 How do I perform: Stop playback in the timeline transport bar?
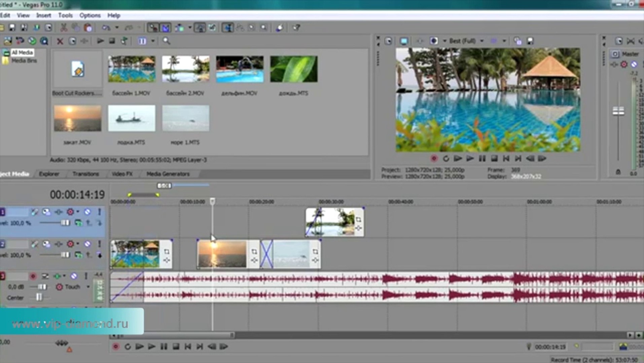pyautogui.click(x=176, y=347)
